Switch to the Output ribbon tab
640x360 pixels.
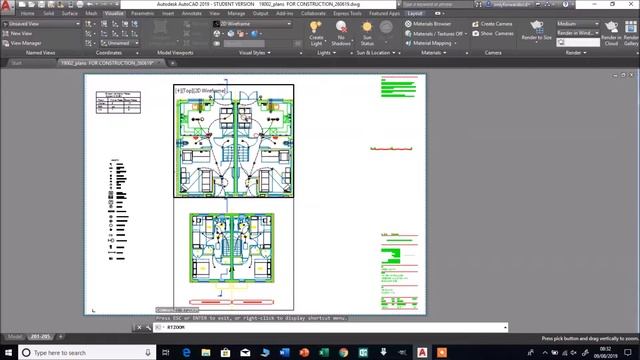260,13
